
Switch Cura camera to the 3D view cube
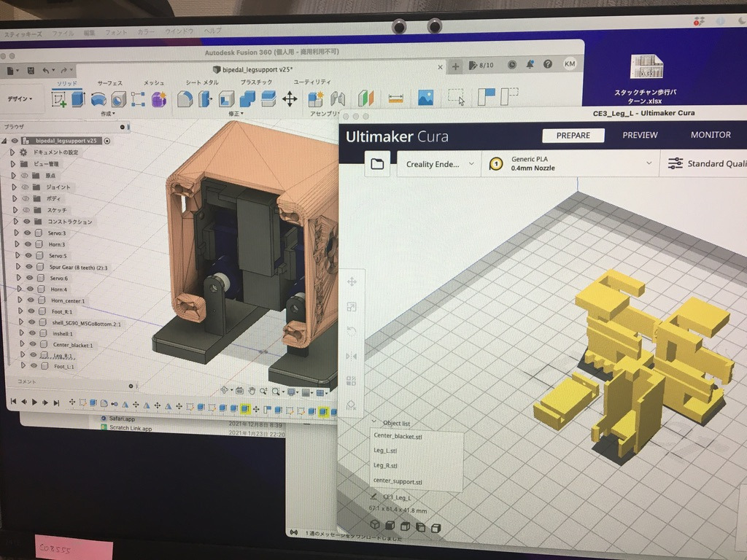tap(375, 524)
